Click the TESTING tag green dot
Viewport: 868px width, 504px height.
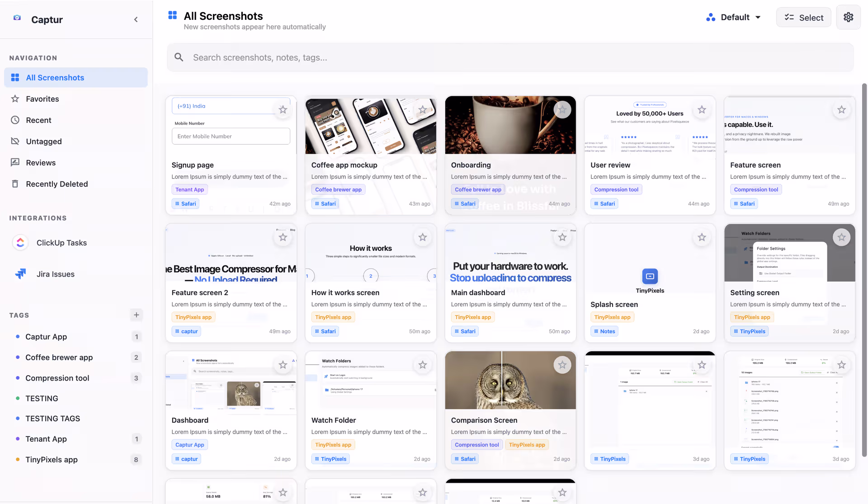point(18,398)
